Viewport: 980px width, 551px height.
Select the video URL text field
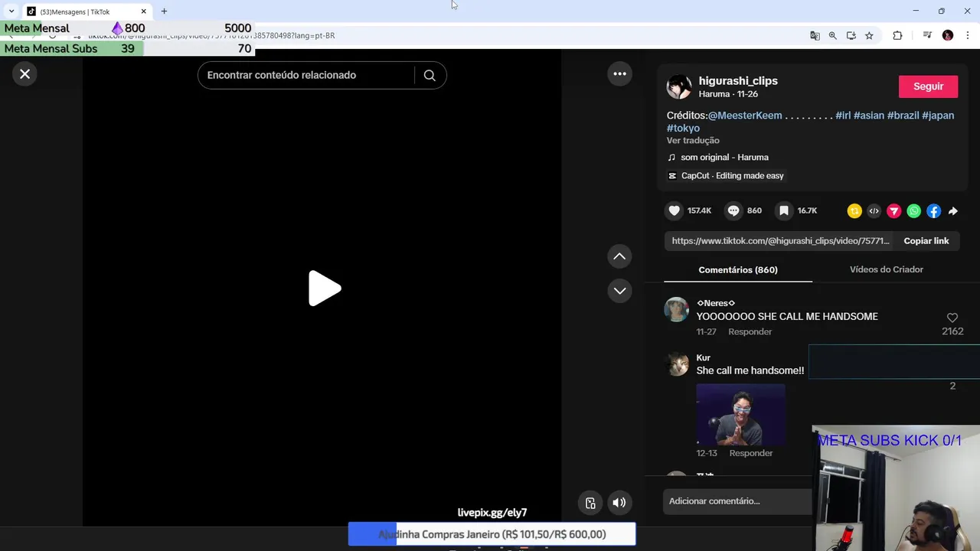[779, 241]
